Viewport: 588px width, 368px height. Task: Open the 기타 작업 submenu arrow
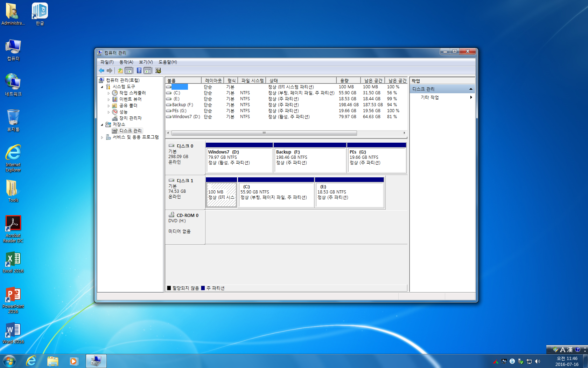(x=471, y=97)
